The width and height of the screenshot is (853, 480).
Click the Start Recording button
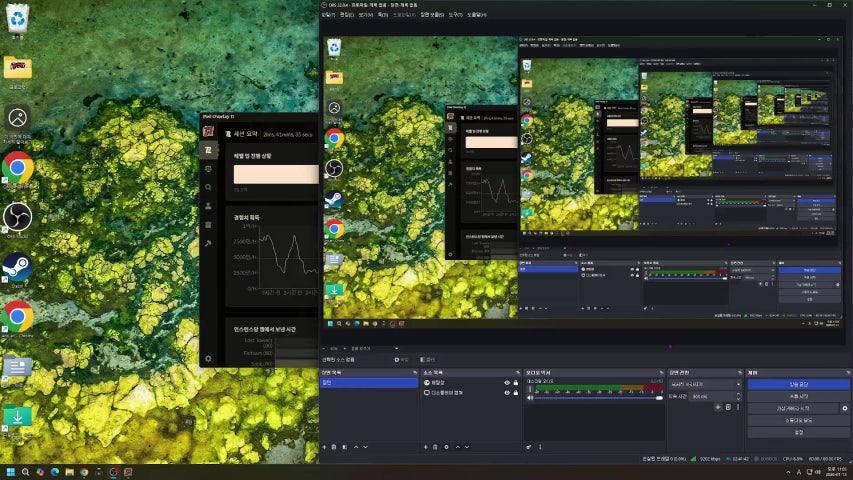tap(798, 396)
